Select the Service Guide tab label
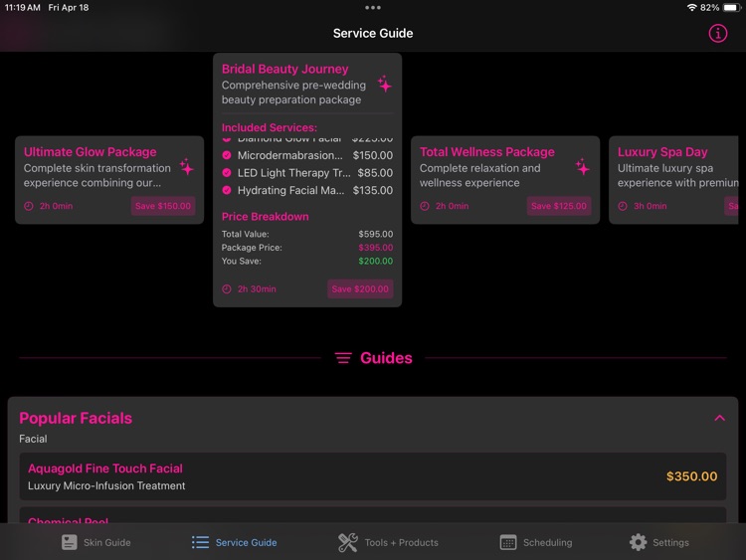Screen dimensions: 746x560 [x=246, y=542]
